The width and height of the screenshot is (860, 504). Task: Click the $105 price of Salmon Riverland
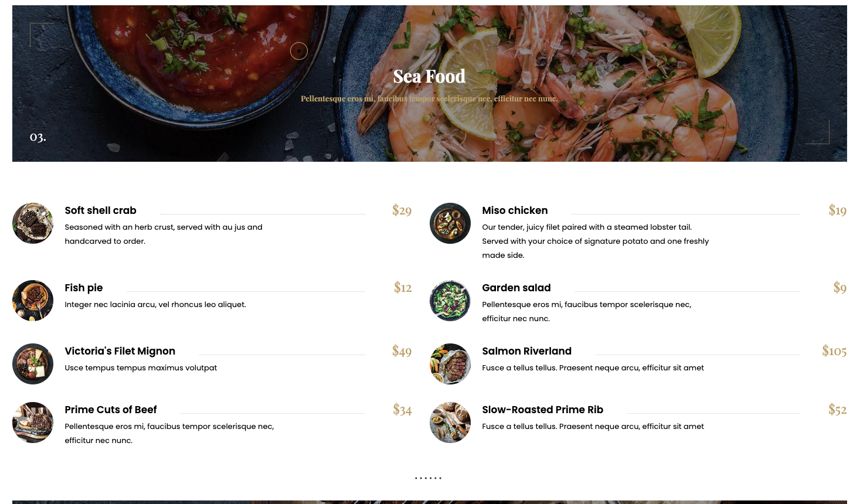[x=834, y=351]
